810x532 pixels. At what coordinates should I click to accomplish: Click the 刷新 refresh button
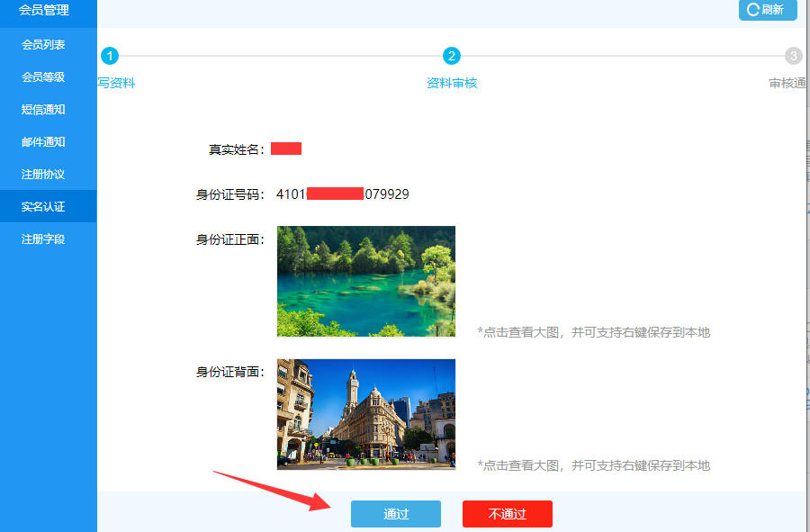(x=767, y=10)
